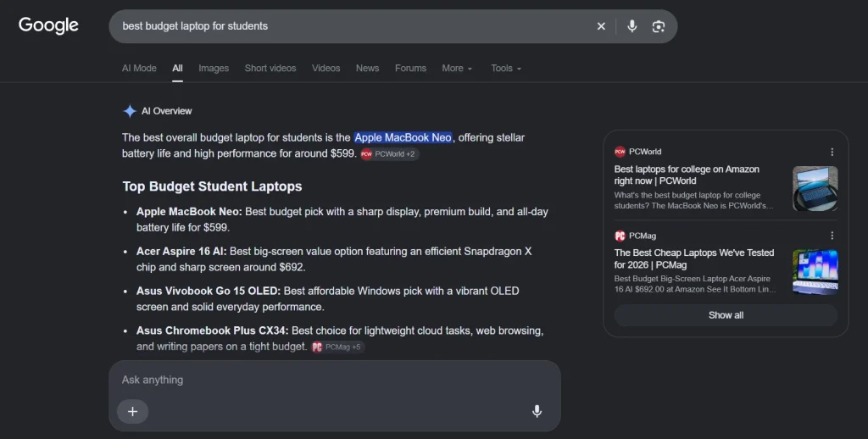Viewport: 868px width, 439px height.
Task: Open PCWorld card three-dot menu
Action: tap(832, 152)
